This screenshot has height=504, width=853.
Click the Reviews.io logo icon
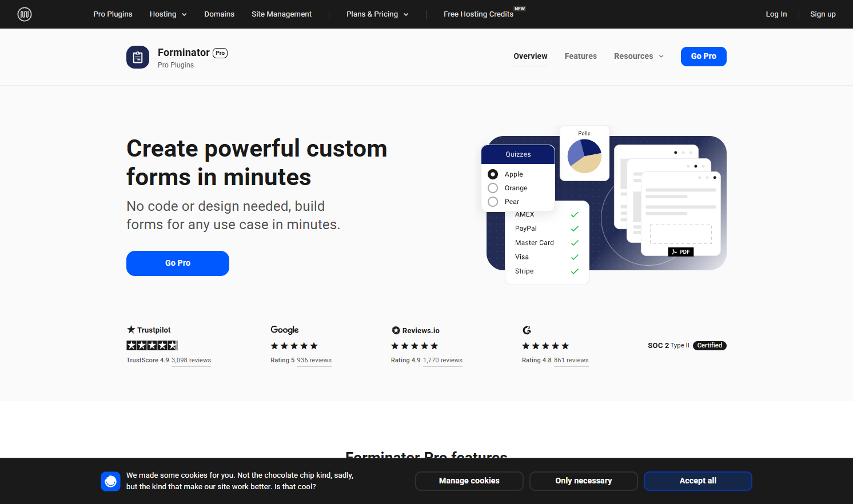[x=396, y=330]
